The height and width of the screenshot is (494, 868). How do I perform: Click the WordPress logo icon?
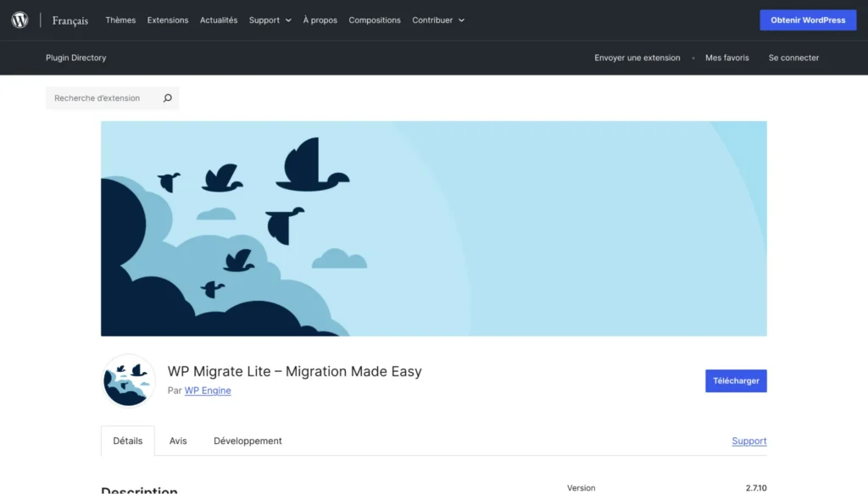[20, 20]
